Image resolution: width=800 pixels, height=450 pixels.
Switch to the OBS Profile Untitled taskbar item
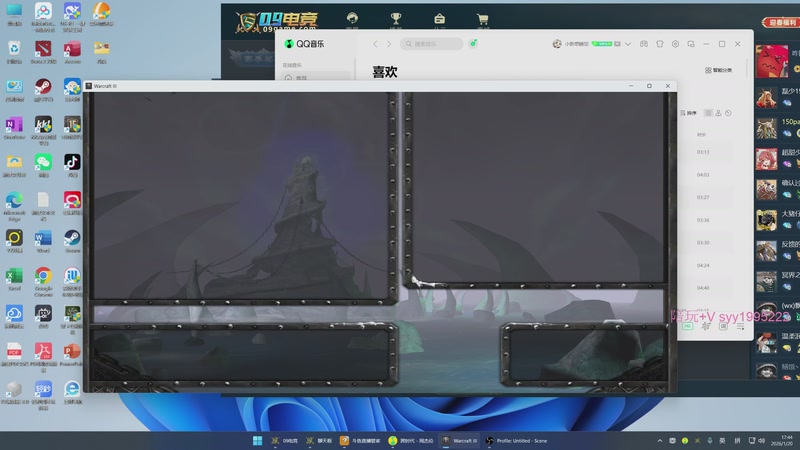point(516,440)
